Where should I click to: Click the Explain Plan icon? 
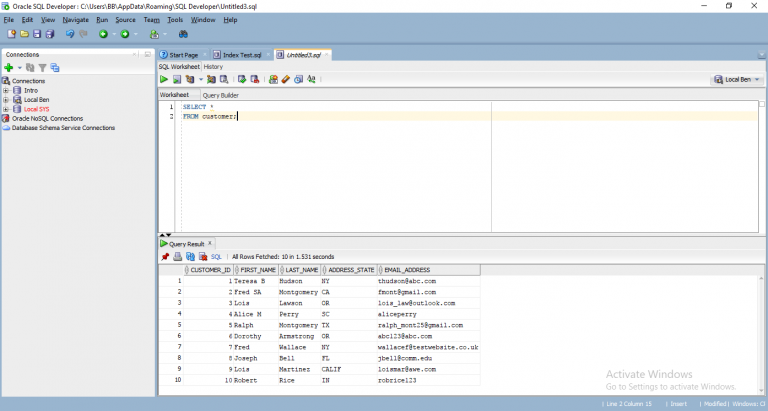click(190, 79)
